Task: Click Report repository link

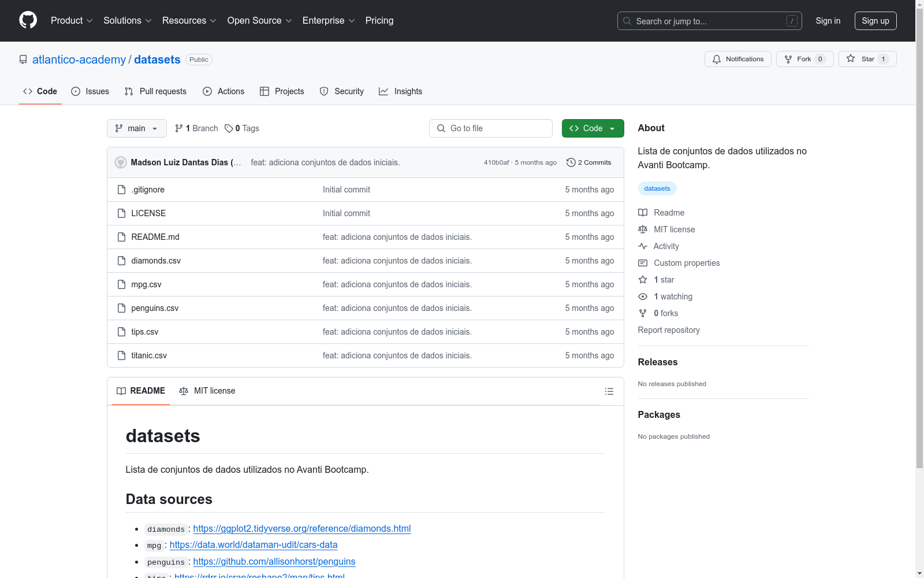Action: point(669,330)
